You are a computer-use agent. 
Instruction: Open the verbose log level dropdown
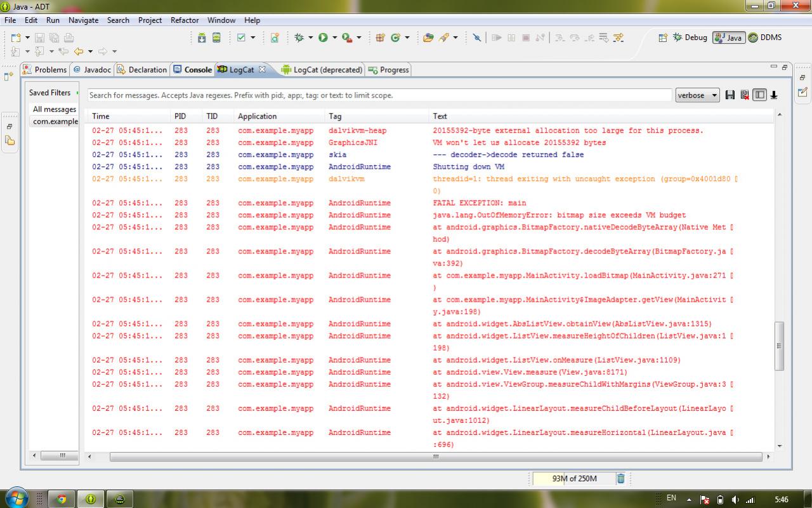coord(697,95)
